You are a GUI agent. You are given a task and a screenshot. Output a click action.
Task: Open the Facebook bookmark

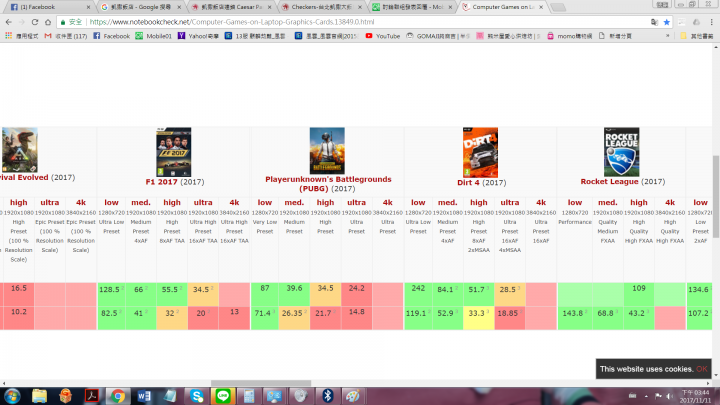point(112,36)
